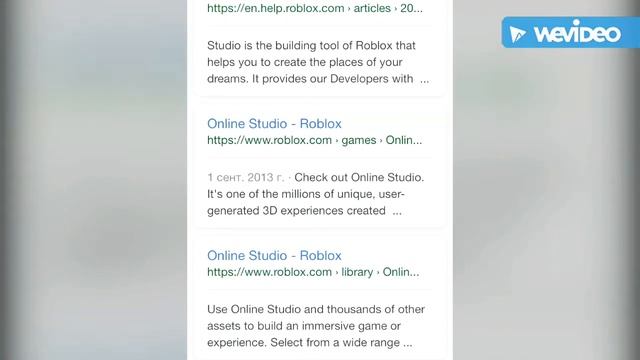
Task: Select the 'Check out Online Studio' snippet
Action: pos(316,194)
